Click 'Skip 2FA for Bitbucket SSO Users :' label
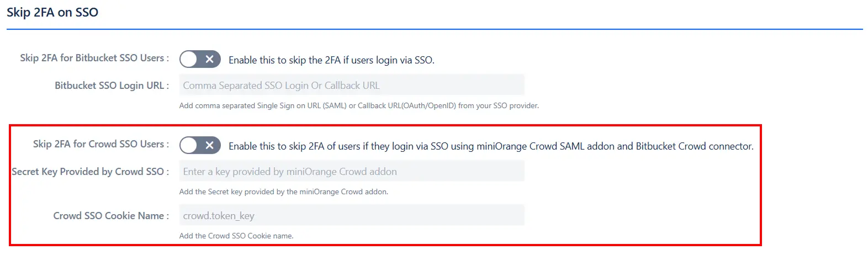868x255 pixels. pos(94,58)
